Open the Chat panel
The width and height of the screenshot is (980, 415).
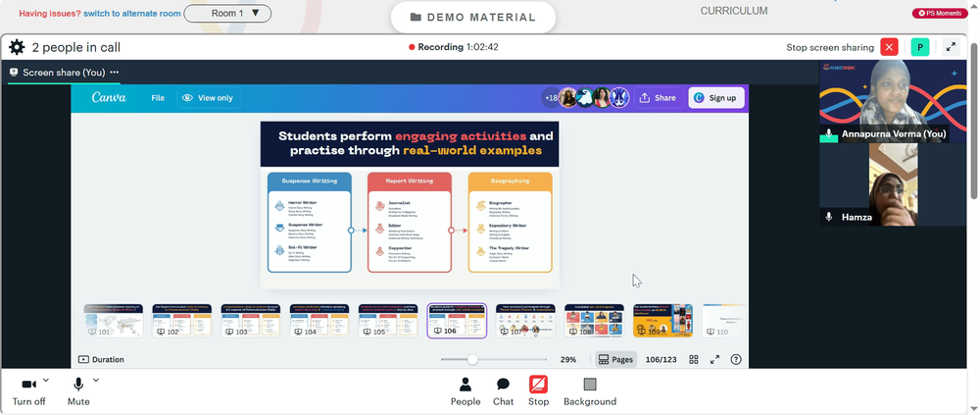[x=503, y=391]
